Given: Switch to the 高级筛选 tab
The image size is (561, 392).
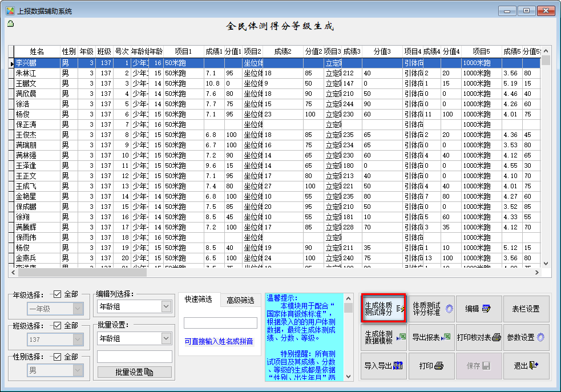Looking at the screenshot, I should pos(240,300).
